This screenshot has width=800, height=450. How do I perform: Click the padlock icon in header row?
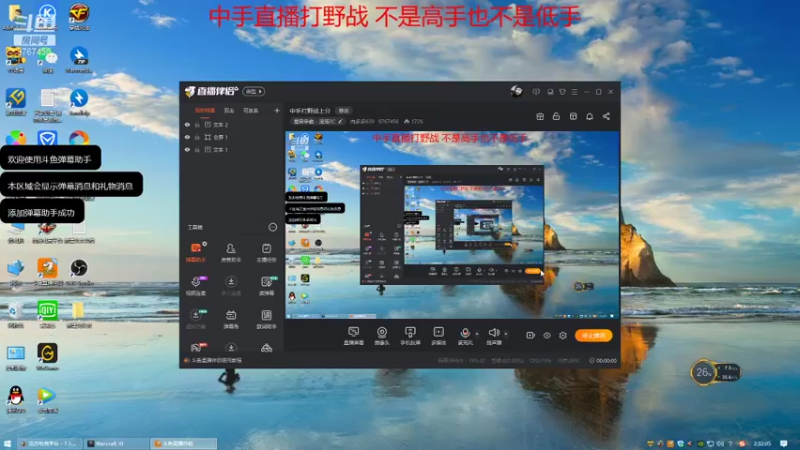pyautogui.click(x=556, y=116)
